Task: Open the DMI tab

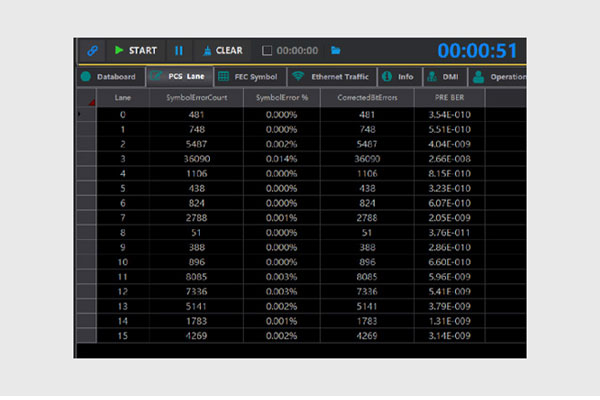Action: [x=445, y=77]
